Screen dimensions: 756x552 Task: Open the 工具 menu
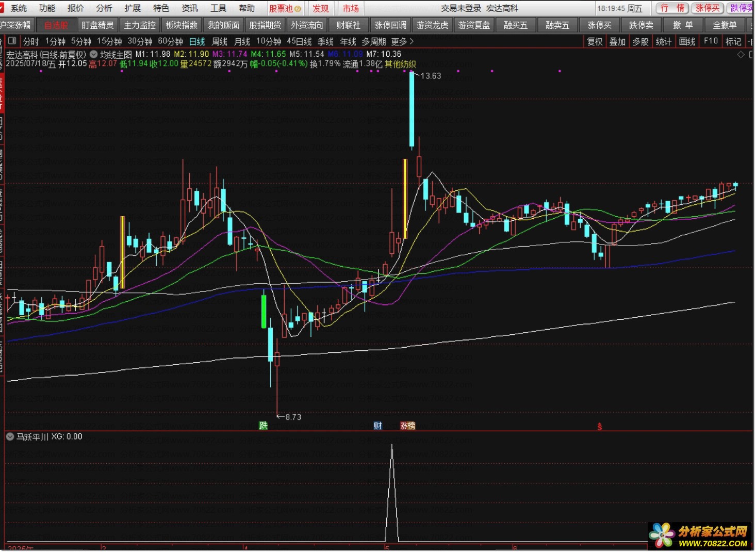pyautogui.click(x=218, y=8)
